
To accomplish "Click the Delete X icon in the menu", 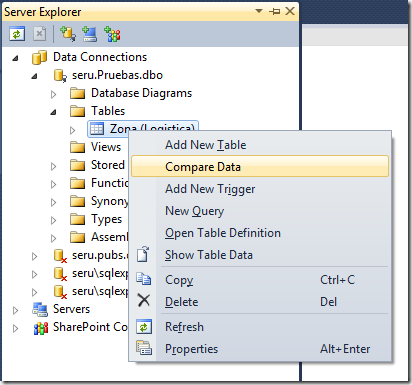I will click(144, 300).
